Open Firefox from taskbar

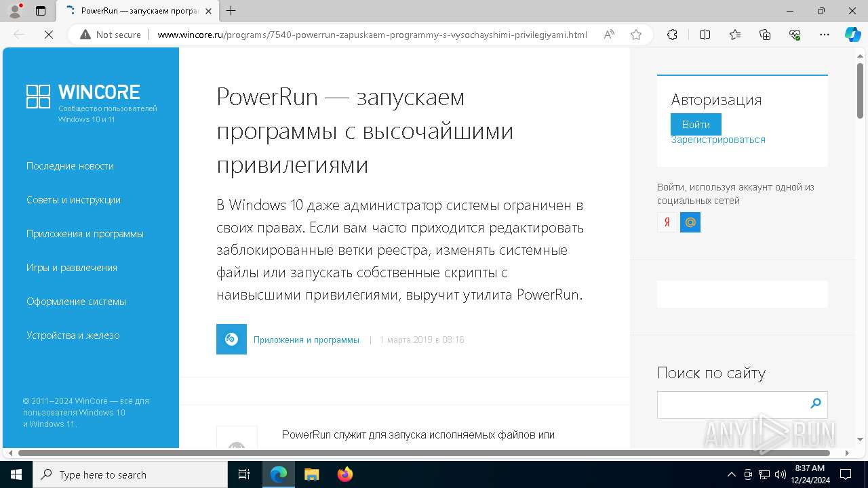point(344,474)
